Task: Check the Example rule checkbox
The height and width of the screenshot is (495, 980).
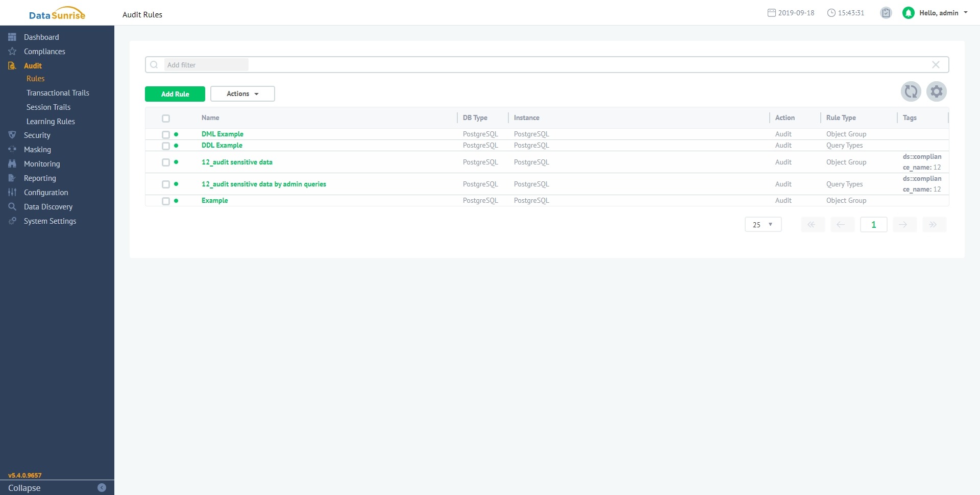Action: point(166,201)
